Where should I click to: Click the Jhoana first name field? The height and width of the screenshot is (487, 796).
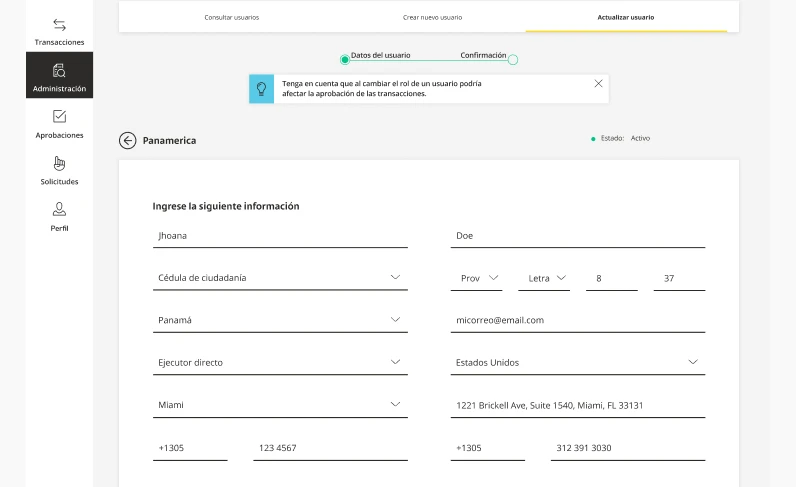pos(280,236)
